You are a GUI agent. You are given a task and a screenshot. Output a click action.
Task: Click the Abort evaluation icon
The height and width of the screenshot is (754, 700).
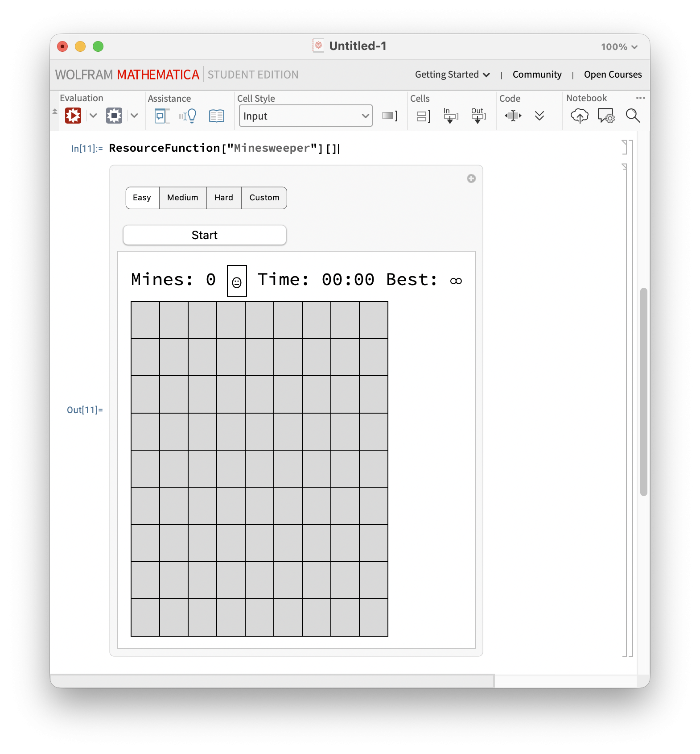(114, 116)
